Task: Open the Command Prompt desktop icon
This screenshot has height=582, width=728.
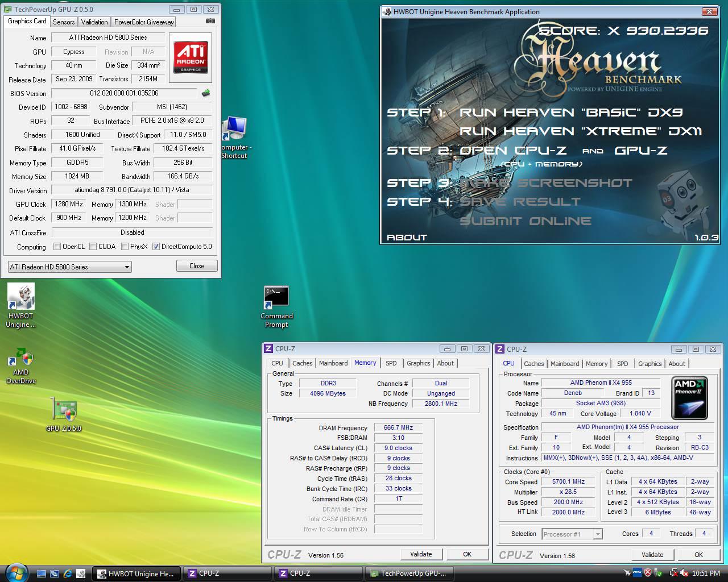Action: [276, 307]
